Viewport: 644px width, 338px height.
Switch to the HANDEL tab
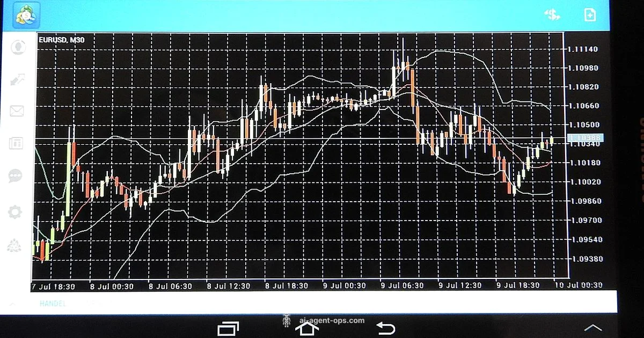point(53,304)
